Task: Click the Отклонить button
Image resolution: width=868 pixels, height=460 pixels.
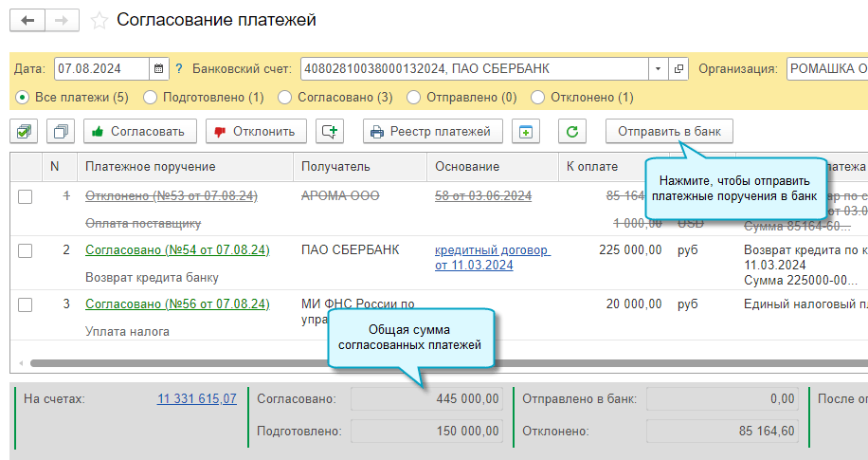Action: [x=256, y=131]
